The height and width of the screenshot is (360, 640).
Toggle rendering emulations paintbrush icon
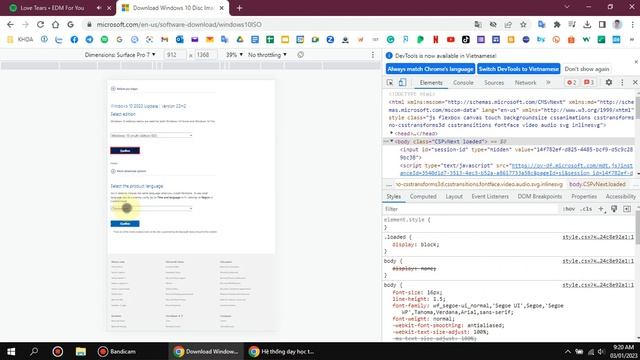(x=614, y=209)
